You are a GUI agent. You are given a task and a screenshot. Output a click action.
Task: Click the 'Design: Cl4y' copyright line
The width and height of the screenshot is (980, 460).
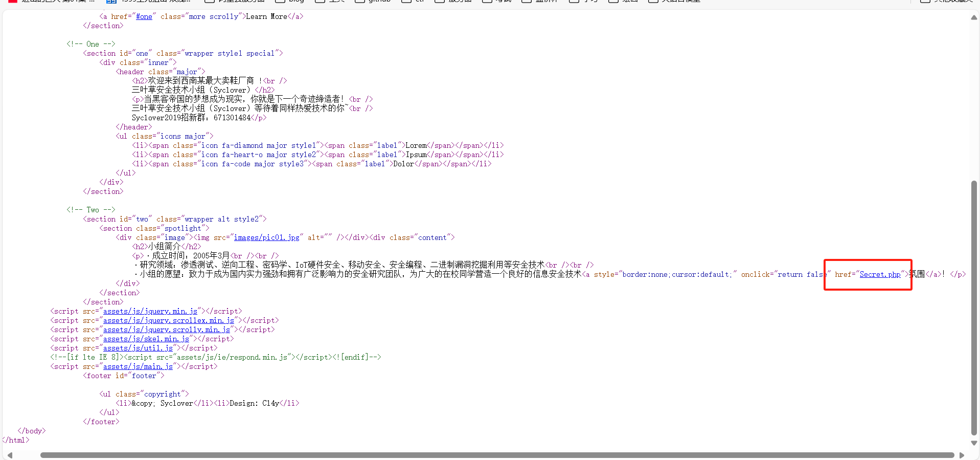(x=208, y=403)
